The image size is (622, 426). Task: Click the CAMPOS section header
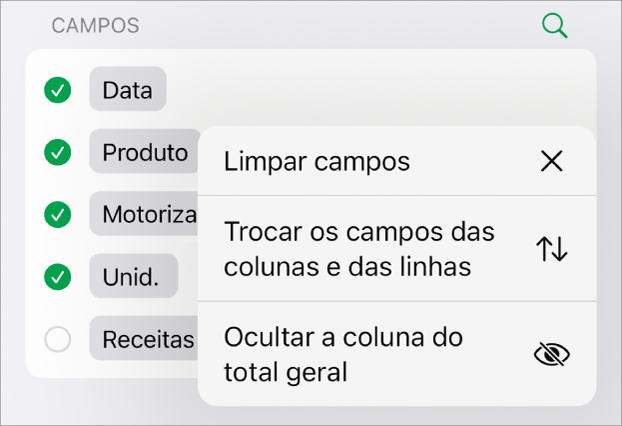click(x=95, y=26)
